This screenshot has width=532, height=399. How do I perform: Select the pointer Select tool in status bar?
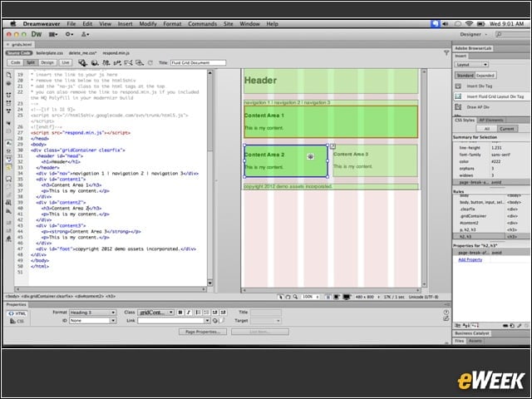(x=280, y=297)
